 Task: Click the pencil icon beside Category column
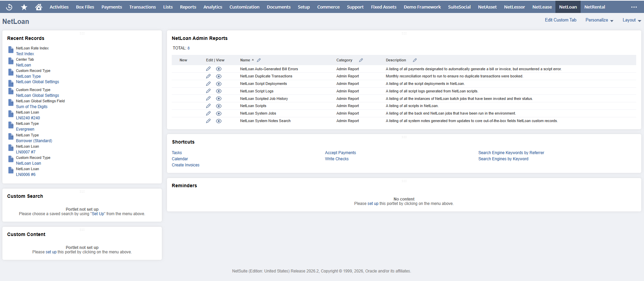tap(361, 60)
